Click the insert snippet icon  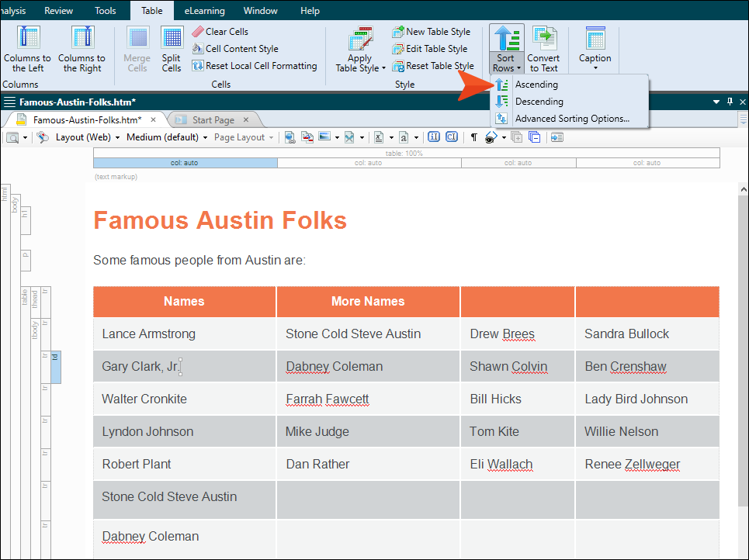point(349,137)
